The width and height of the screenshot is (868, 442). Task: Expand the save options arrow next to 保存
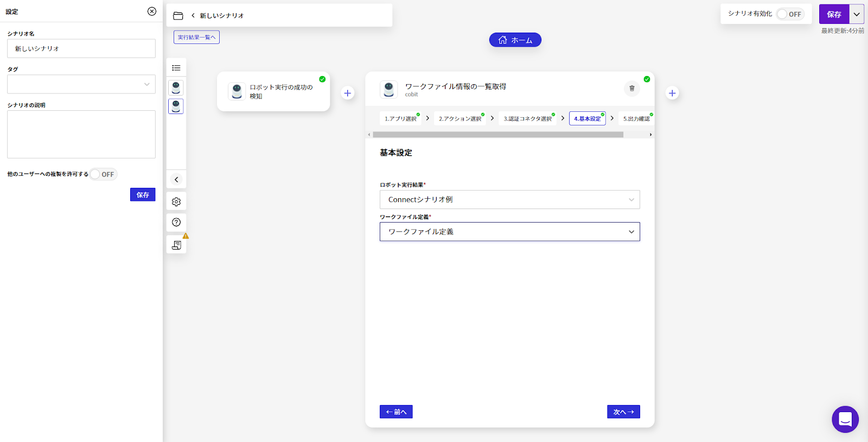[x=857, y=14]
